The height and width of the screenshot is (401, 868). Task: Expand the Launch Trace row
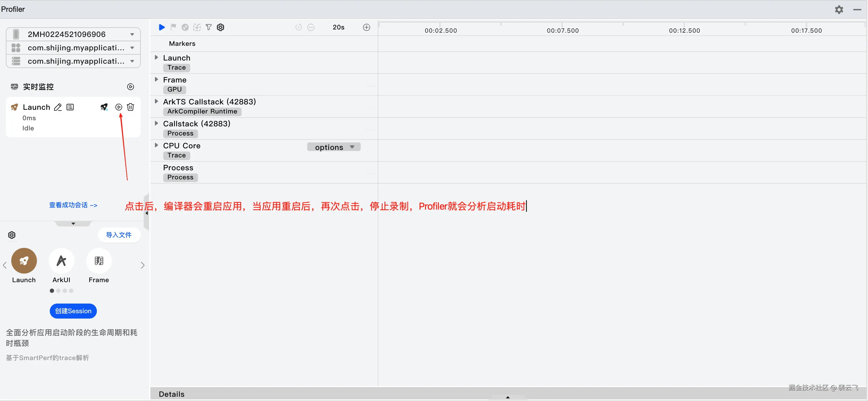coord(156,58)
